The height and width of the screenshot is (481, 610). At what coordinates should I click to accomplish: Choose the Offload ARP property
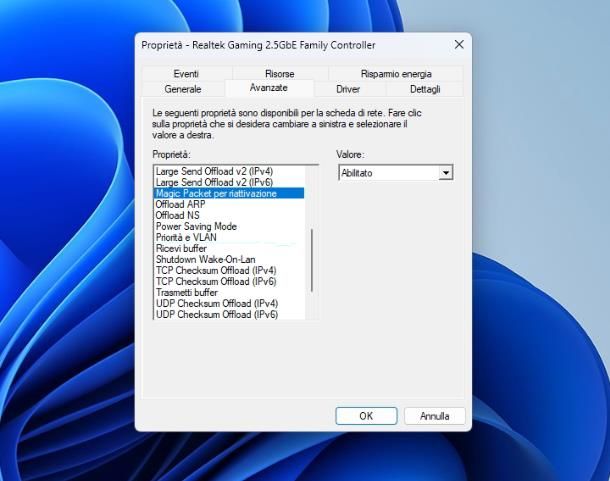coord(229,204)
